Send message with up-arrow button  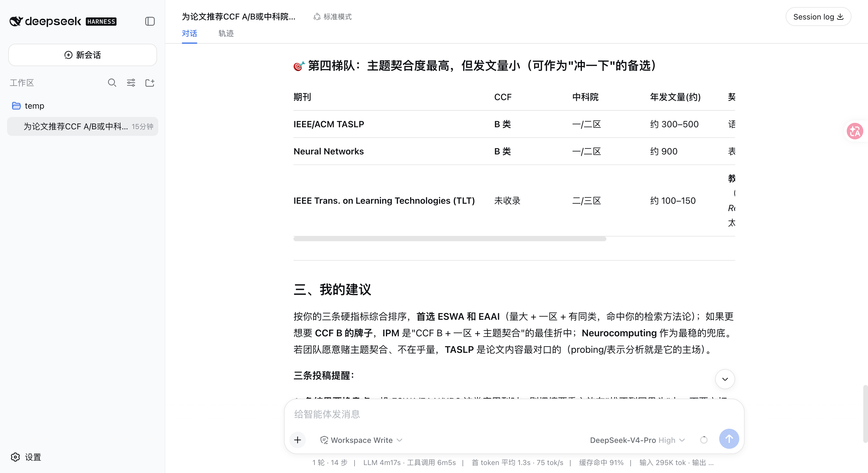tap(729, 439)
